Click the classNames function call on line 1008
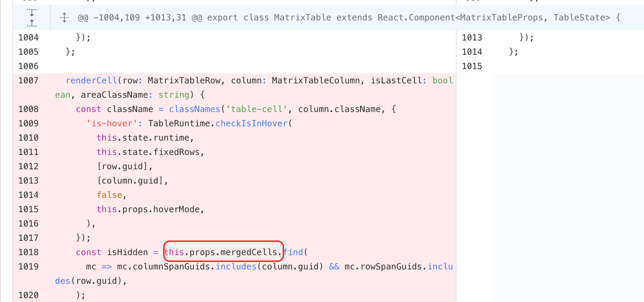This screenshot has width=644, height=302. pyautogui.click(x=195, y=109)
